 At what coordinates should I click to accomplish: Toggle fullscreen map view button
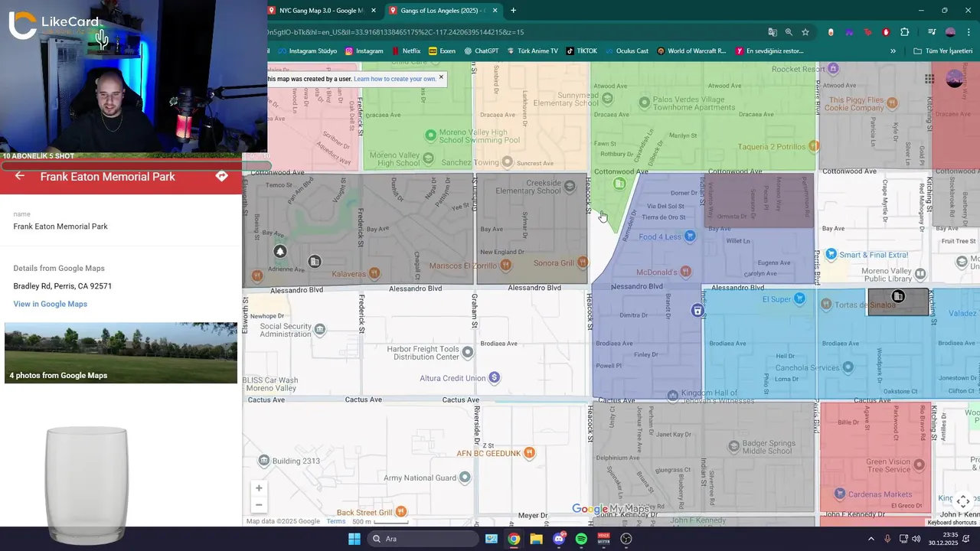pyautogui.click(x=963, y=501)
